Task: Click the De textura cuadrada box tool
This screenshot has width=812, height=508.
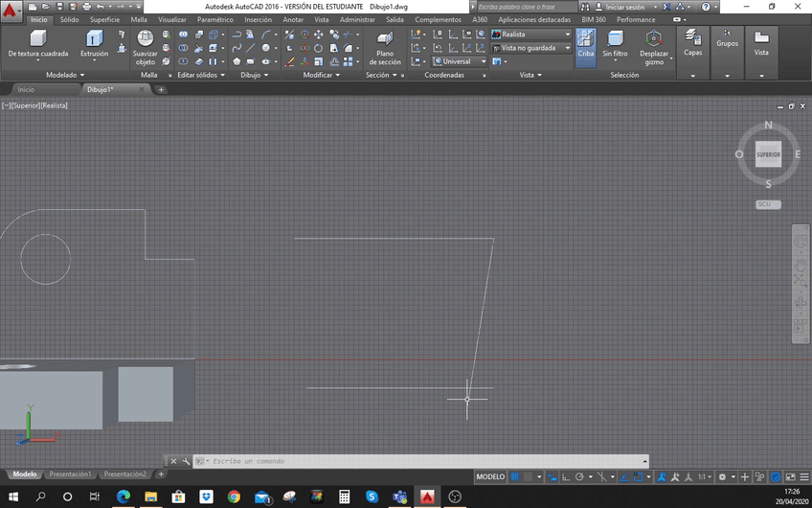Action: pos(37,38)
